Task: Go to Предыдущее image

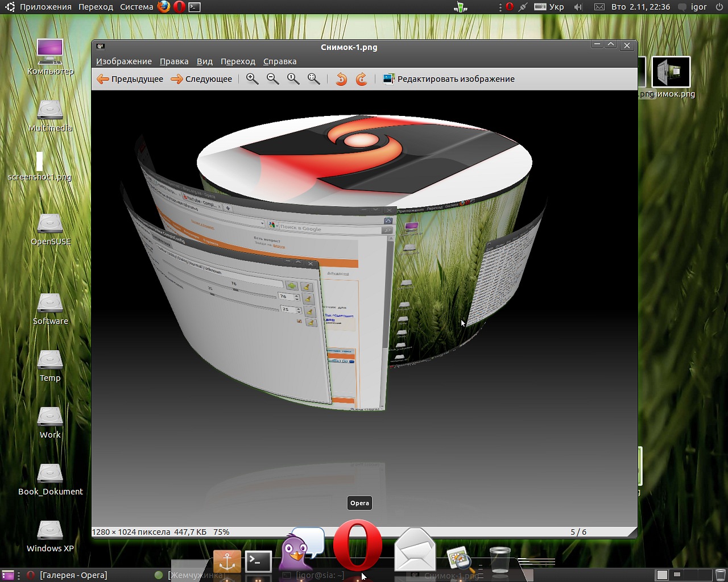Action: coord(130,79)
